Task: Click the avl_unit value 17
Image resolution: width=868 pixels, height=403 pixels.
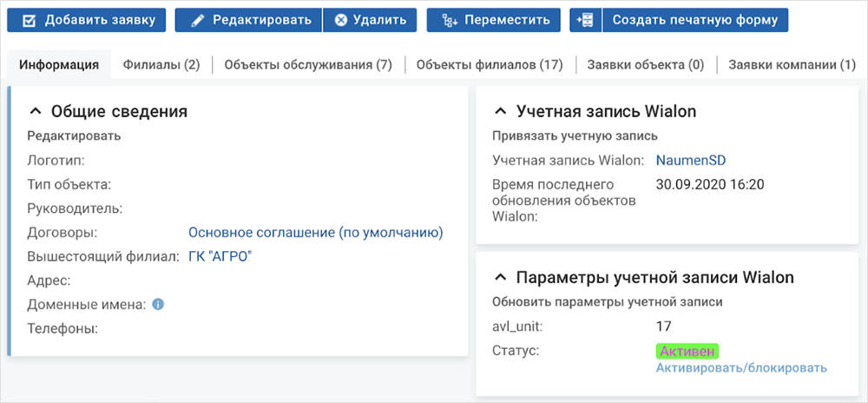Action: pyautogui.click(x=663, y=327)
